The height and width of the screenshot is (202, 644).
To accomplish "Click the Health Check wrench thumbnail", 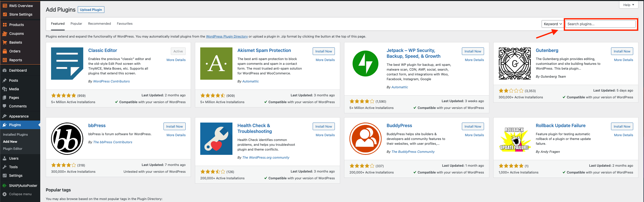I will pyautogui.click(x=216, y=139).
